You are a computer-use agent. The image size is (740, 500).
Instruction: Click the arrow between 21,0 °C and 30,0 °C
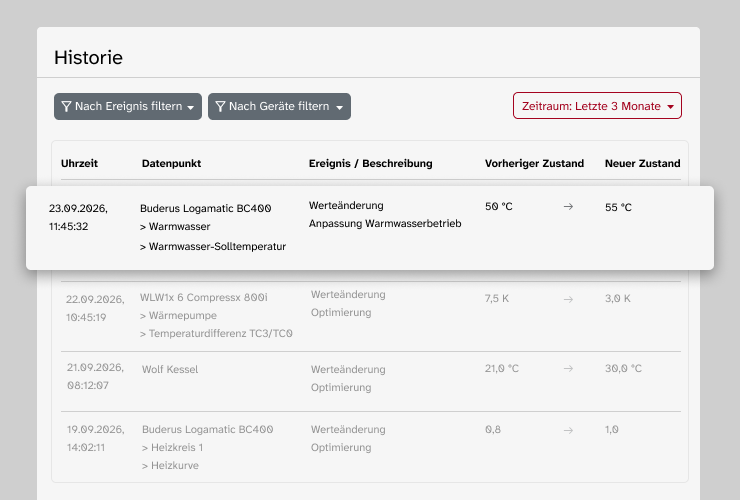(x=568, y=368)
